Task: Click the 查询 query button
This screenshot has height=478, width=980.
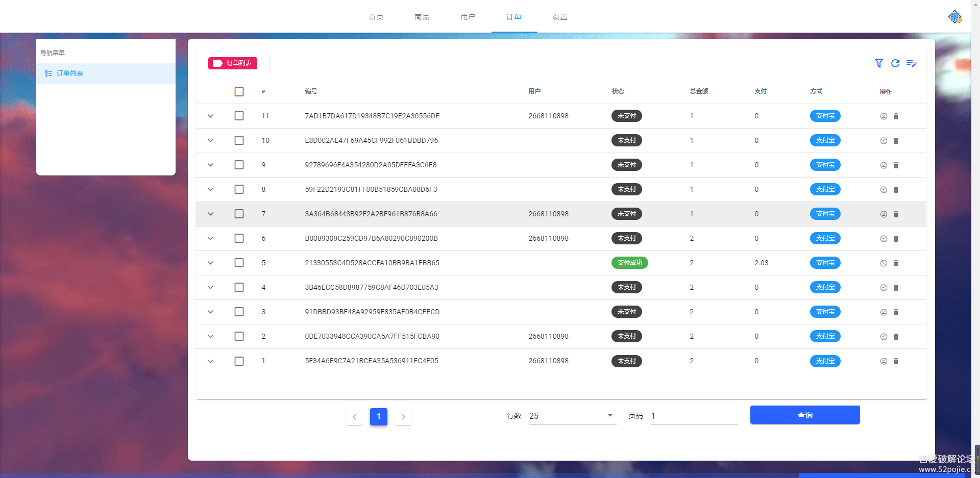Action: [805, 415]
